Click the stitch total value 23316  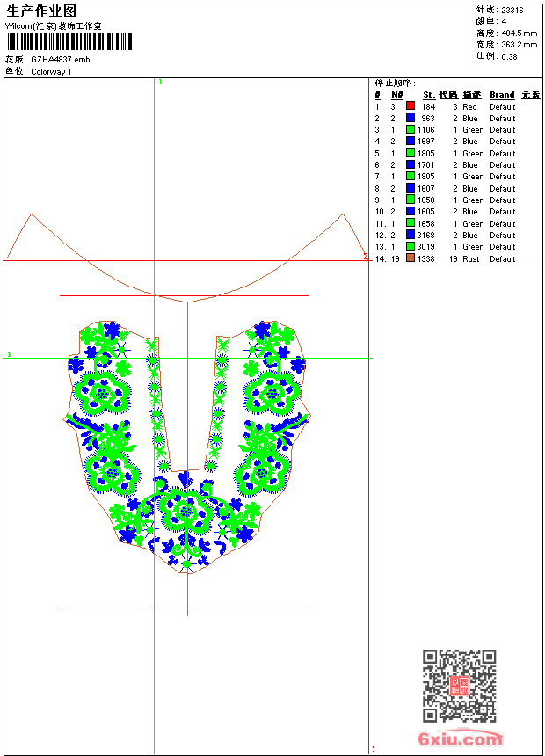pos(512,11)
